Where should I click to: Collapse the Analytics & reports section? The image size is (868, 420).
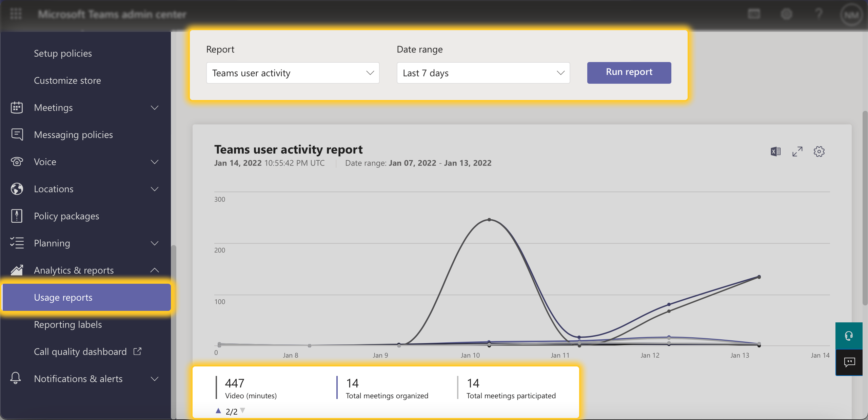(x=154, y=270)
